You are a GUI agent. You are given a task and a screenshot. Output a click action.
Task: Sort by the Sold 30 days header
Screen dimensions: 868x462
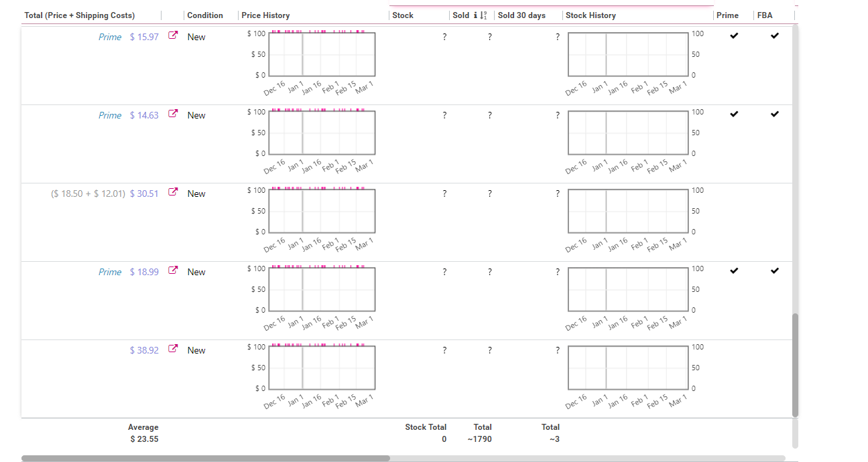tap(521, 15)
